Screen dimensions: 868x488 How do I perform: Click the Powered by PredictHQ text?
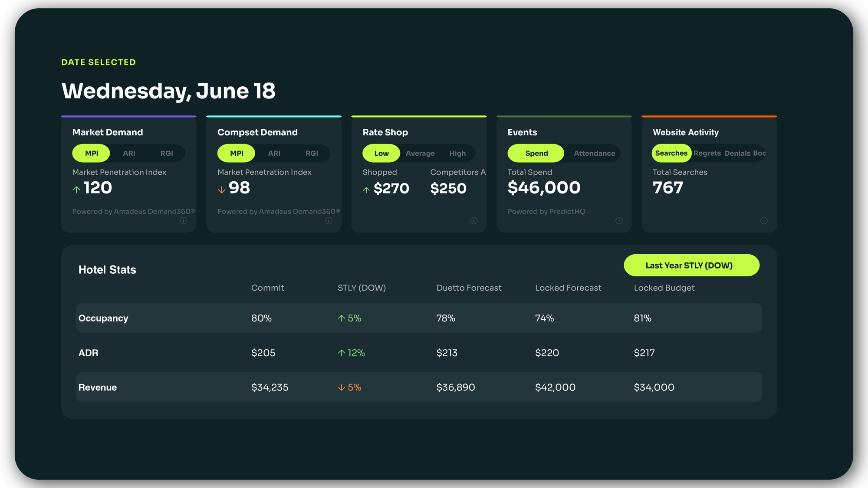(x=546, y=212)
